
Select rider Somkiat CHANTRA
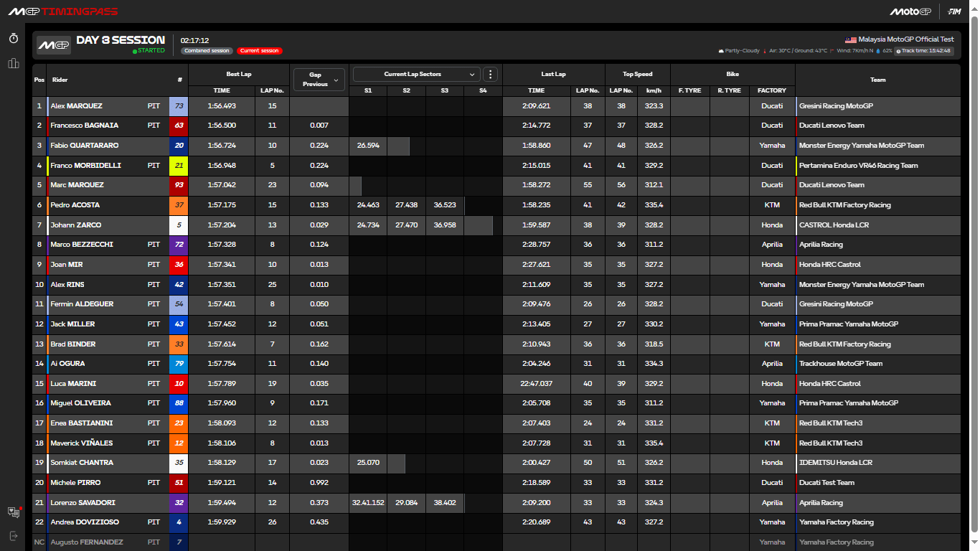click(82, 463)
